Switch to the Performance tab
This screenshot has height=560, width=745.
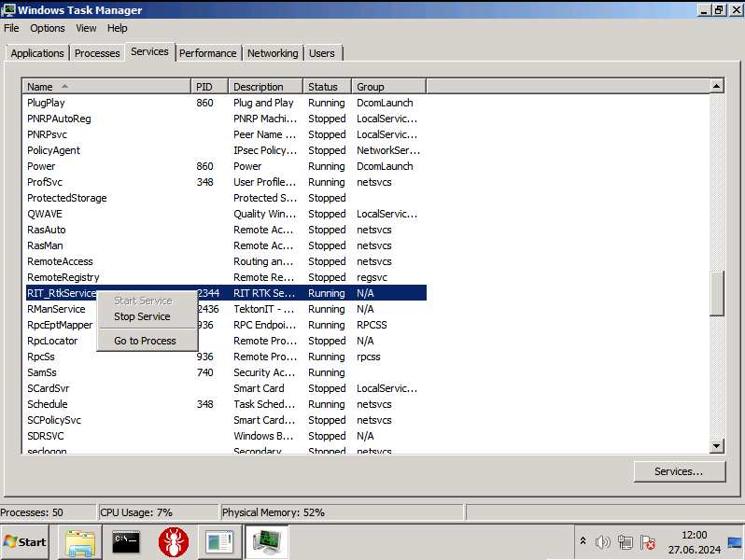point(208,53)
